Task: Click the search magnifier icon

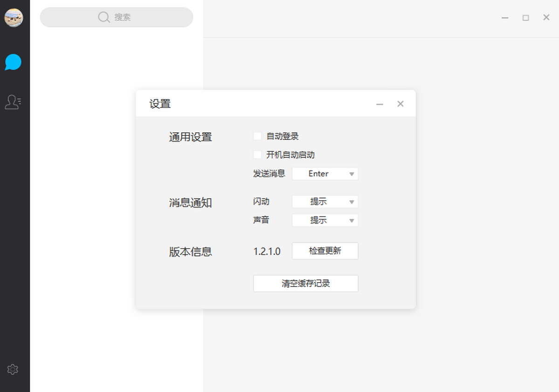Action: (104, 17)
